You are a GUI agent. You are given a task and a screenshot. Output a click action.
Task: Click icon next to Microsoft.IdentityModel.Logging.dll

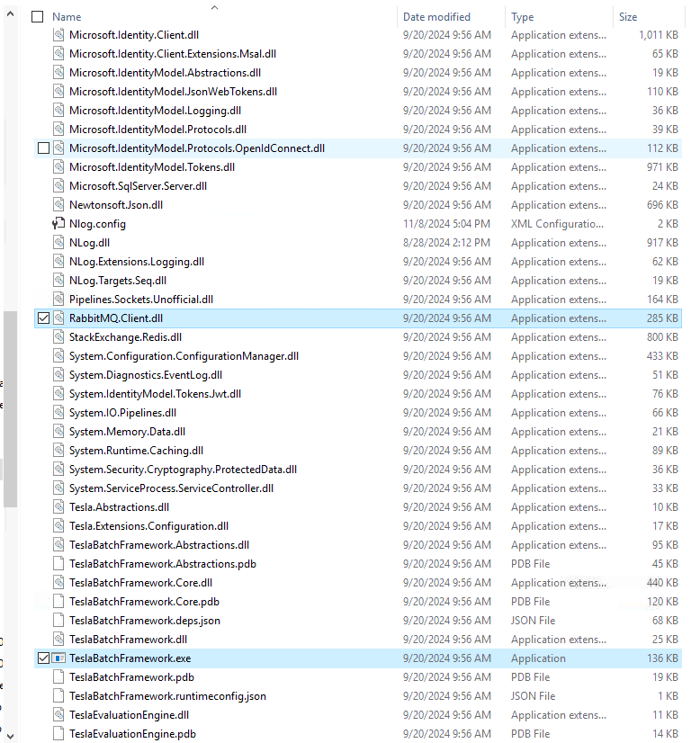58,111
